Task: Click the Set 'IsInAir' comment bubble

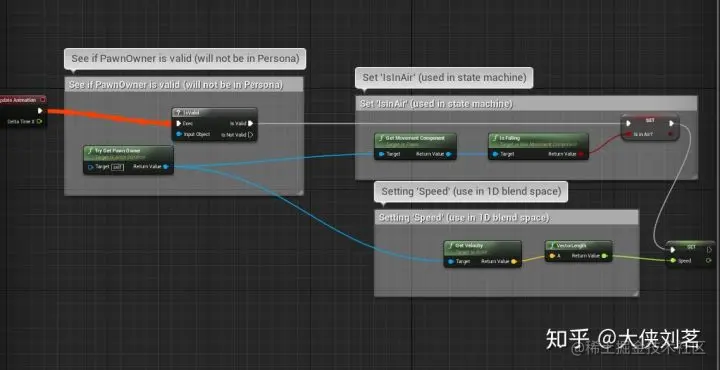Action: pos(444,78)
